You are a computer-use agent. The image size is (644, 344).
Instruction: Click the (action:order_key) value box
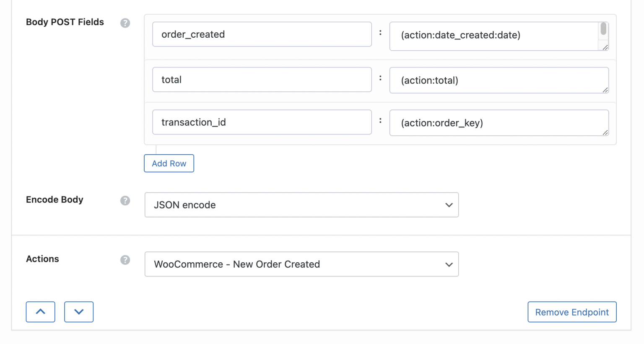click(x=499, y=123)
